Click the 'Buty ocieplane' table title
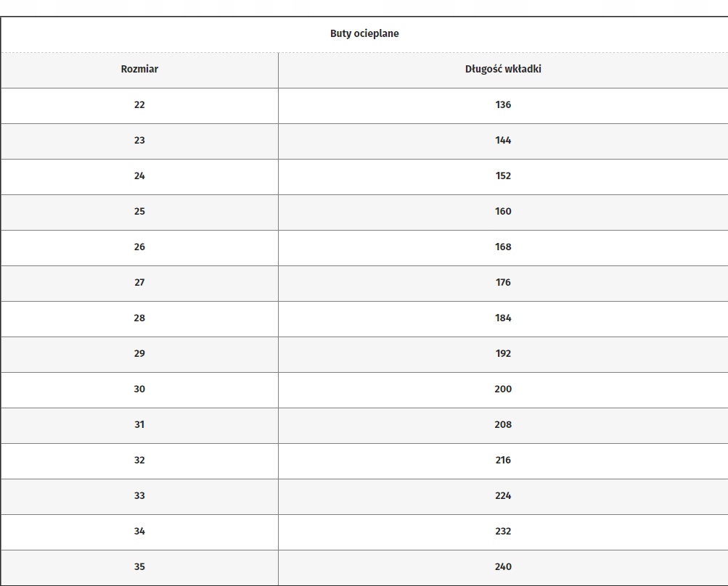 tap(364, 33)
